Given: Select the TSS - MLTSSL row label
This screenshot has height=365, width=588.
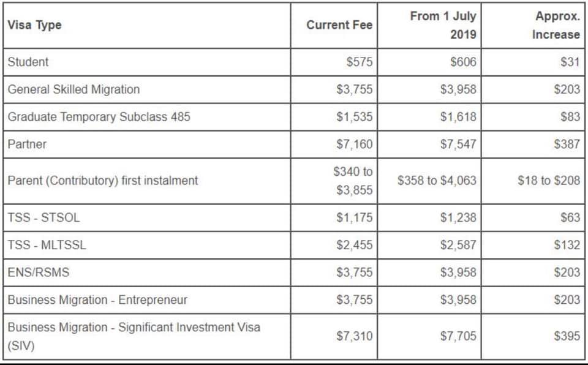Looking at the screenshot, I should pos(47,245).
